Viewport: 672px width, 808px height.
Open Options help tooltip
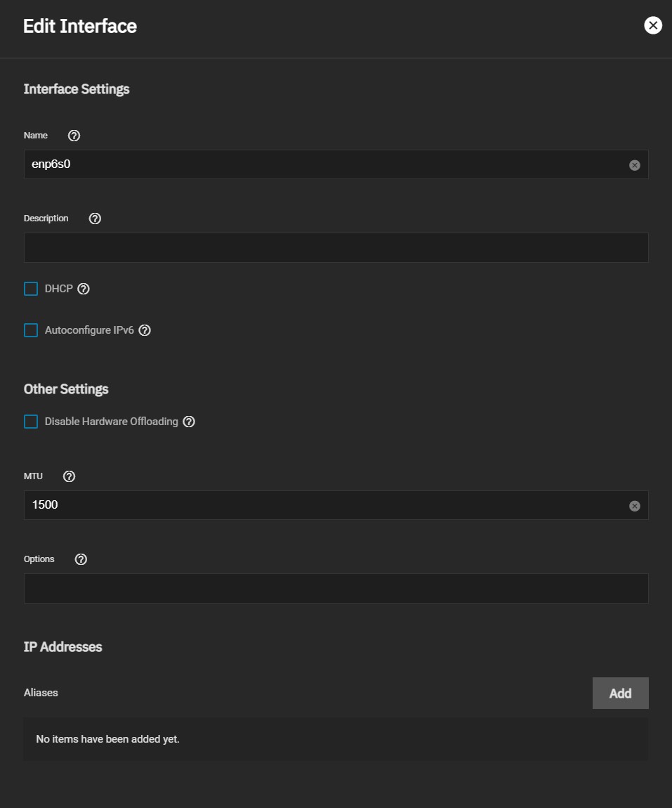tap(81, 559)
